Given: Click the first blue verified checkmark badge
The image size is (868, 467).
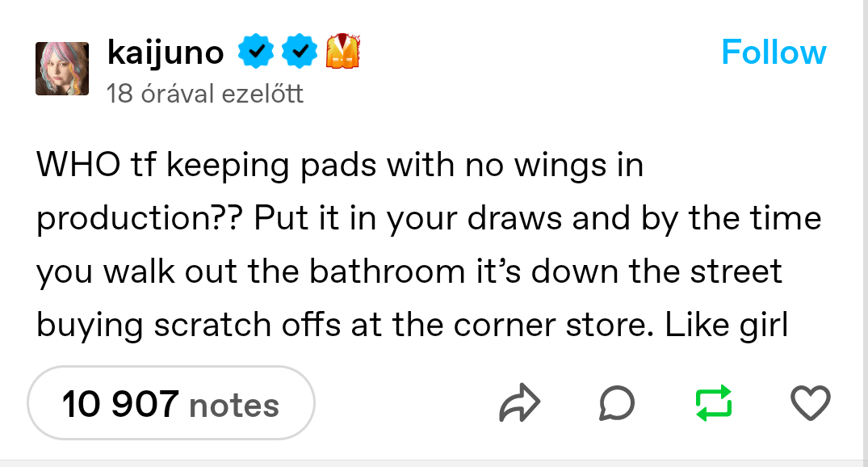Looking at the screenshot, I should [x=256, y=51].
